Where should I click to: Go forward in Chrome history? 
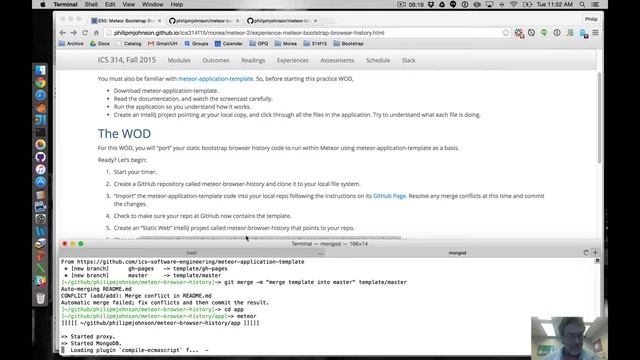73,33
